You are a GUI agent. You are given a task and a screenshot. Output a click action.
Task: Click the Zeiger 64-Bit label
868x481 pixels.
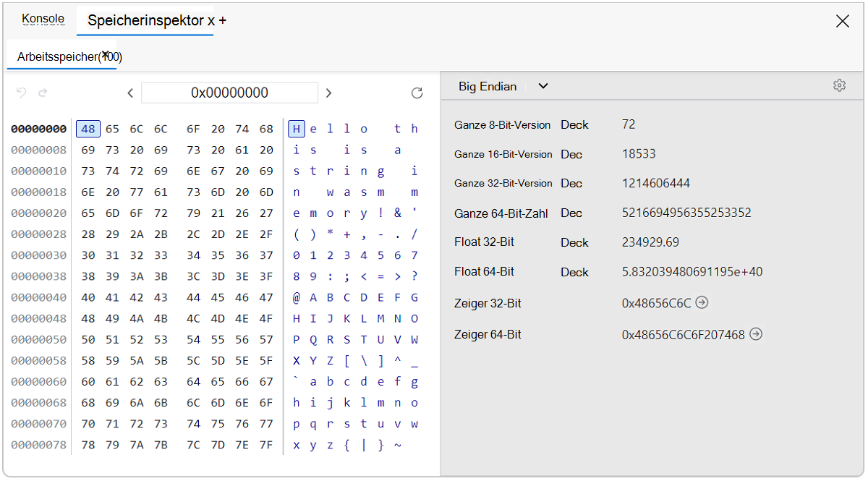tap(488, 334)
